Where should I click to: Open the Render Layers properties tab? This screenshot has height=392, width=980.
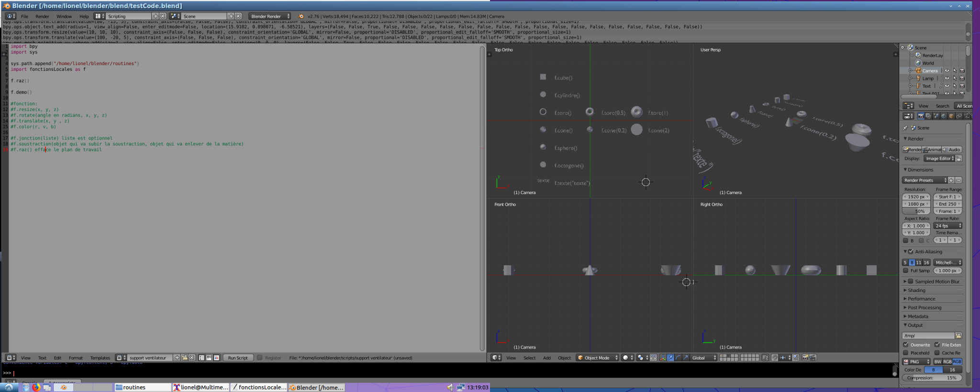tap(928, 116)
